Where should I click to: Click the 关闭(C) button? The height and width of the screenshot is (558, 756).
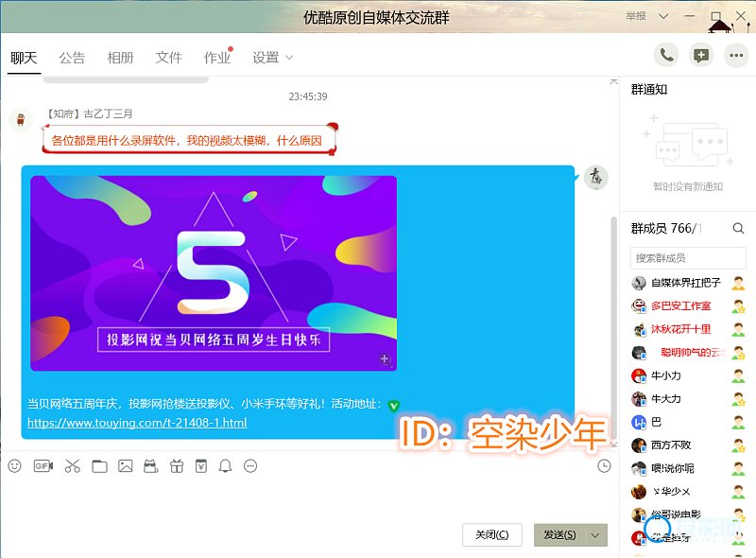pos(491,535)
